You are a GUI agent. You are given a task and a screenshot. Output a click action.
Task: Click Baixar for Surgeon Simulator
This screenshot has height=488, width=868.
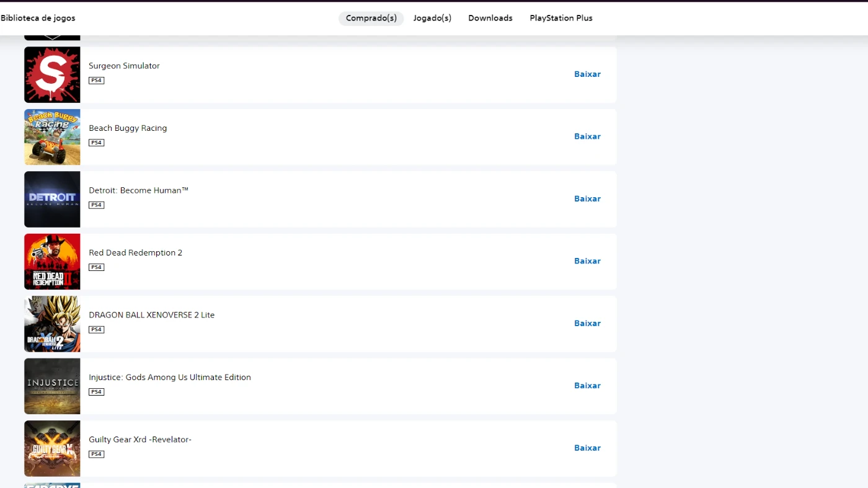[587, 74]
